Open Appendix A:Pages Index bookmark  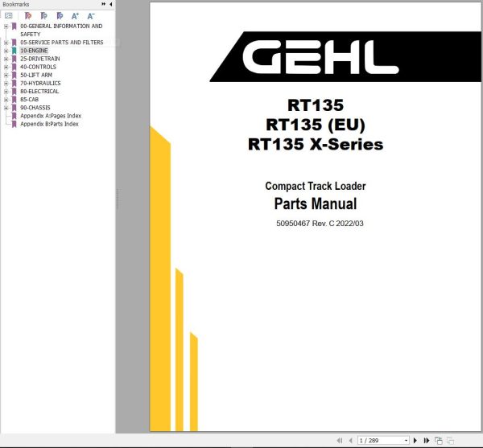pos(51,116)
